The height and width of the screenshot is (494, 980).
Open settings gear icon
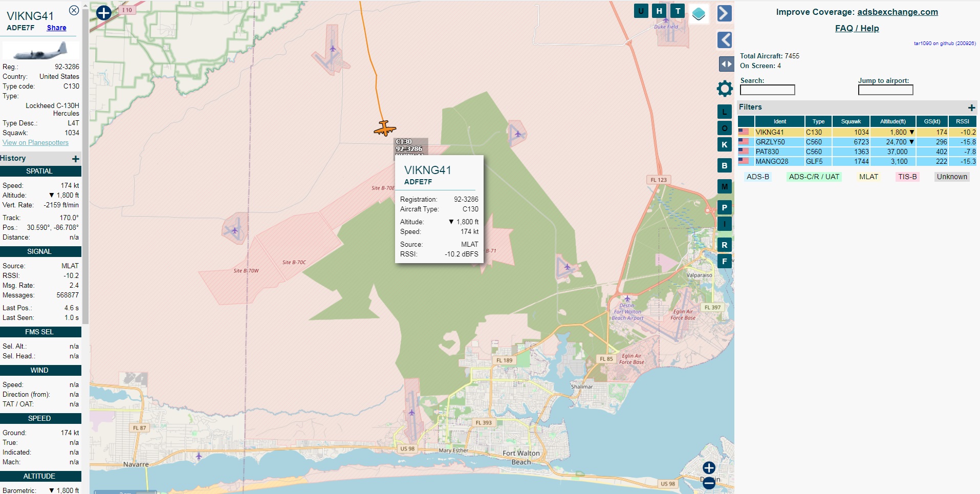coord(725,89)
